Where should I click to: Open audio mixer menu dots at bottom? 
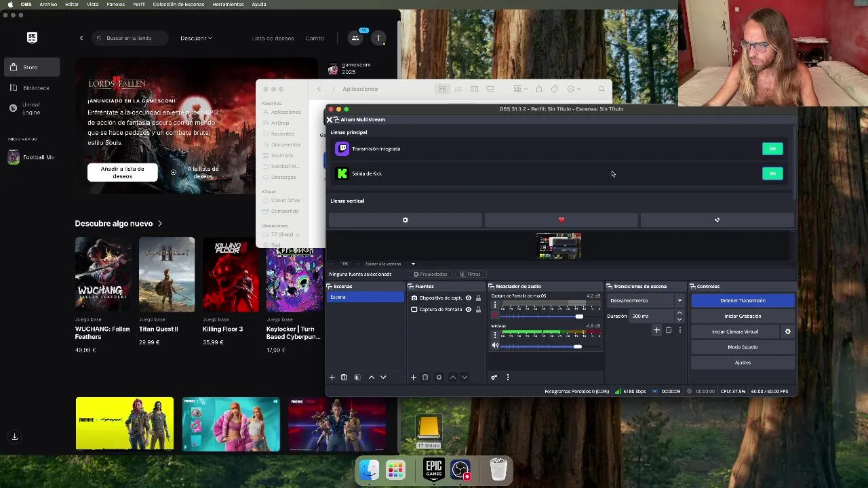click(507, 377)
